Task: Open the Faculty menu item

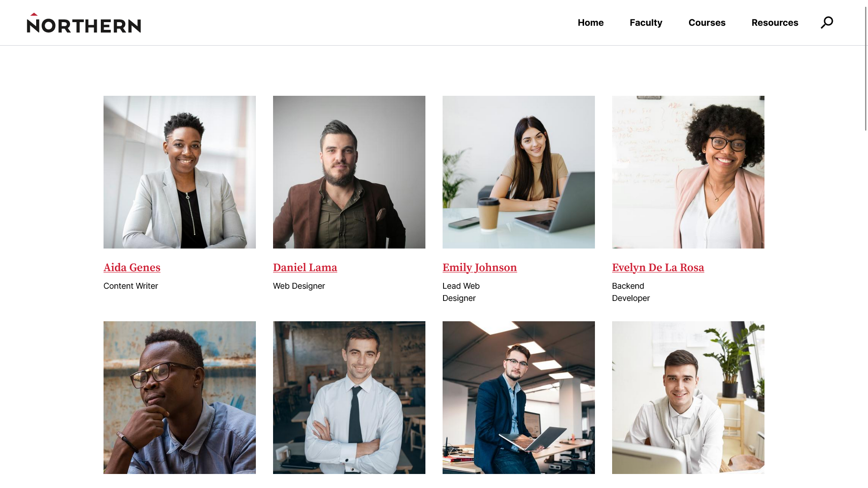Action: 646,23
